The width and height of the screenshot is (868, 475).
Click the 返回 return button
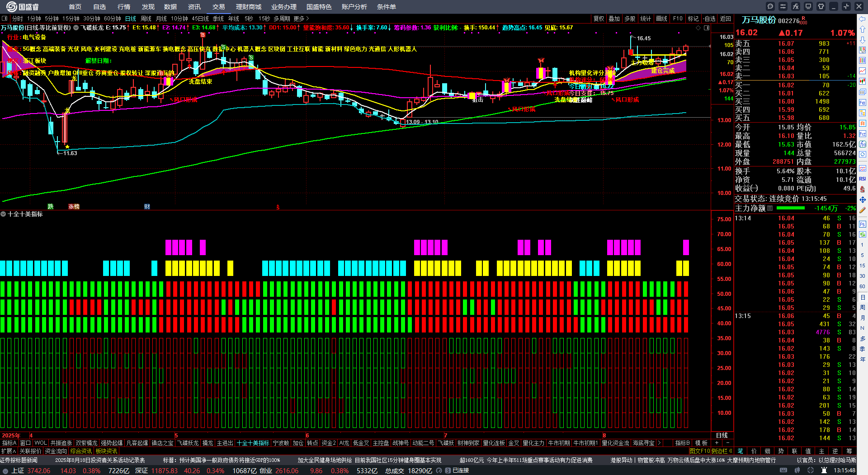pos(726,19)
